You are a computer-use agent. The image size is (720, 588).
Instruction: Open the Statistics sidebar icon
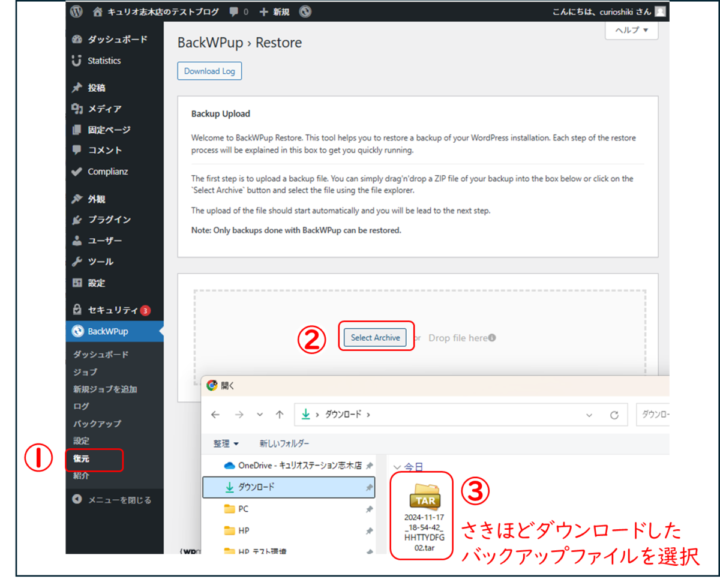[x=77, y=61]
